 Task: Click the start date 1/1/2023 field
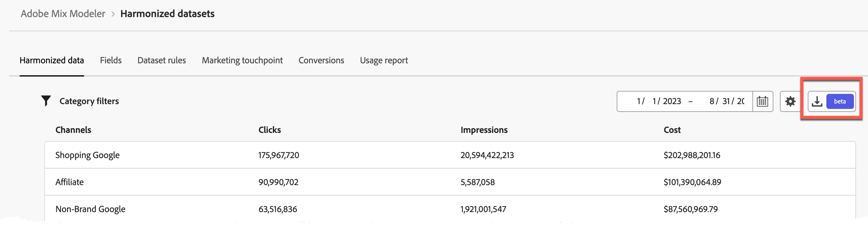659,101
